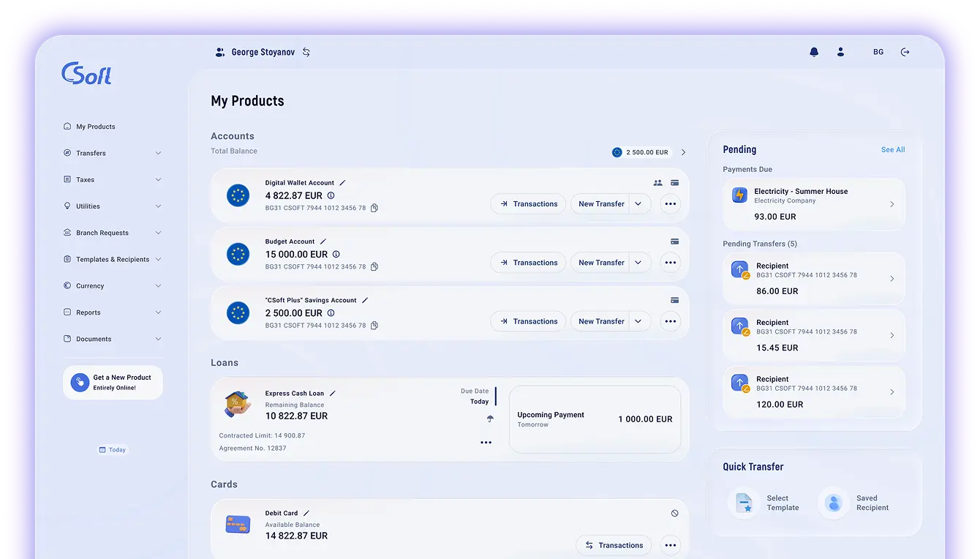Viewport: 980px width, 559px height.
Task: Click the 2 500.00 EUR total balance
Action: pyautogui.click(x=641, y=152)
